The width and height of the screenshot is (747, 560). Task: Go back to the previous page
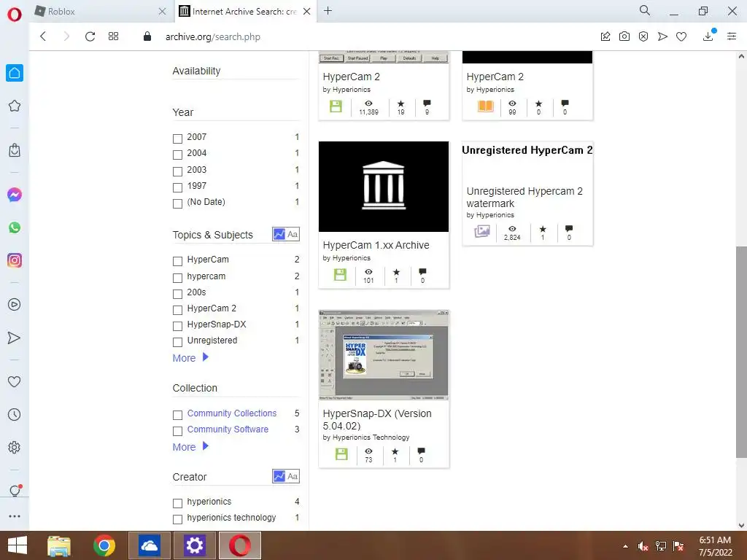[43, 36]
